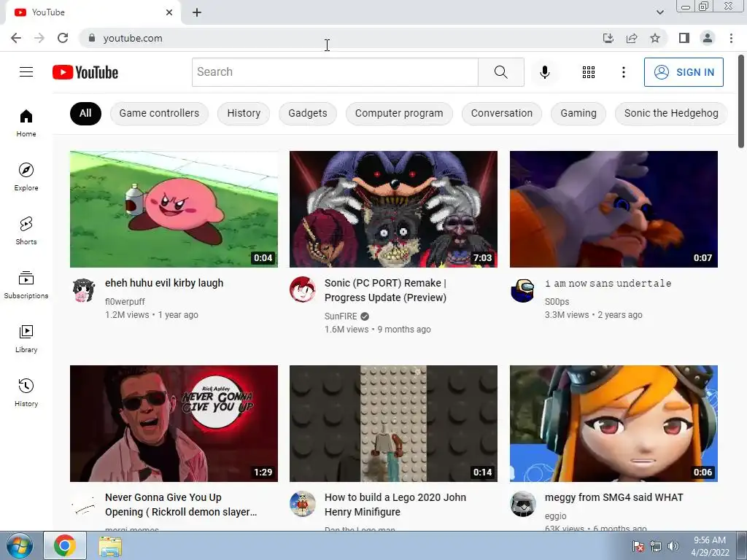Open the YouTube apps grid icon
The image size is (747, 560).
[x=589, y=72]
